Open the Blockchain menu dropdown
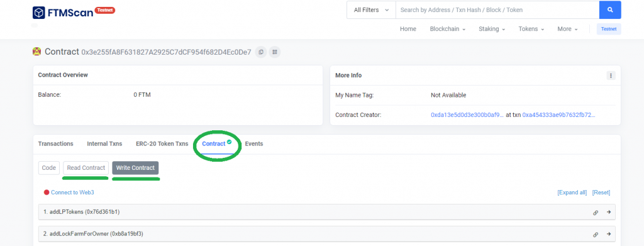 (448, 29)
